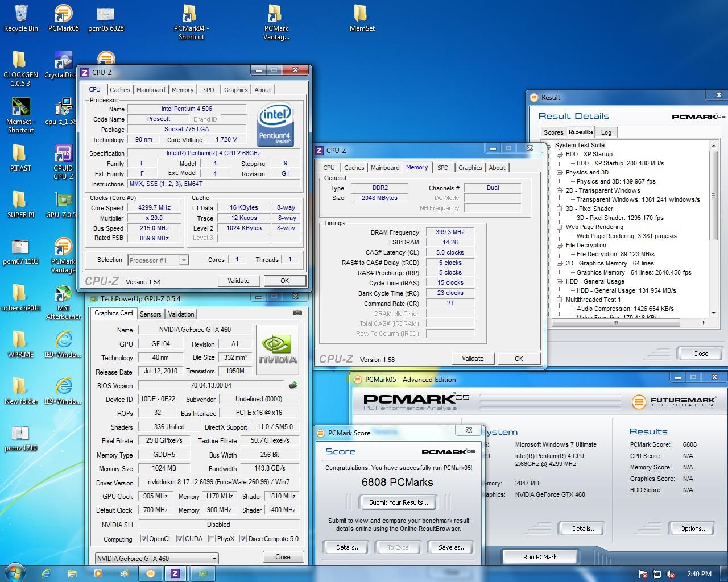Toggle the OpenCL checkbox in GPU-Z
The width and height of the screenshot is (728, 582).
(x=144, y=538)
